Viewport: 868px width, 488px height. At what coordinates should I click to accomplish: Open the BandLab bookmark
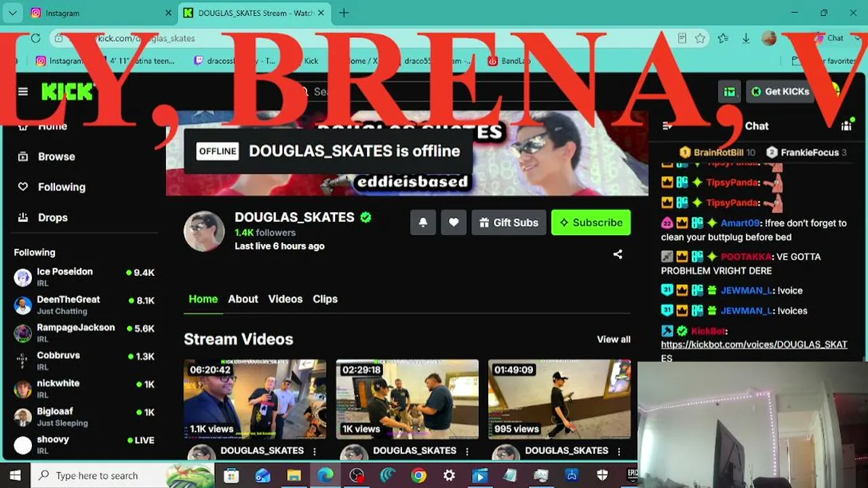[509, 61]
